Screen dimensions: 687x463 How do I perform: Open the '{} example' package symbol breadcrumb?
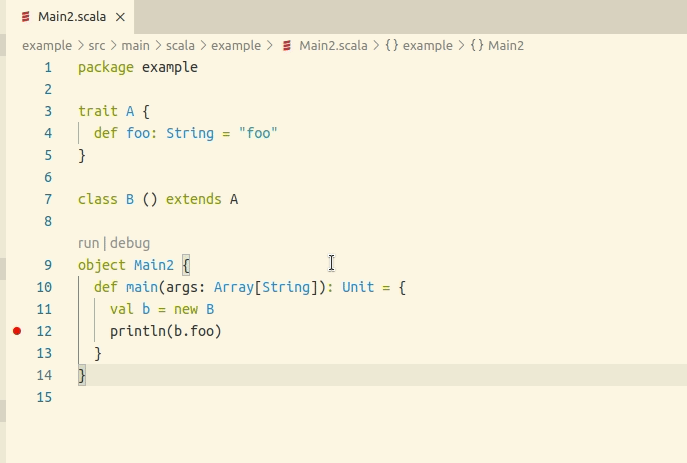419,46
